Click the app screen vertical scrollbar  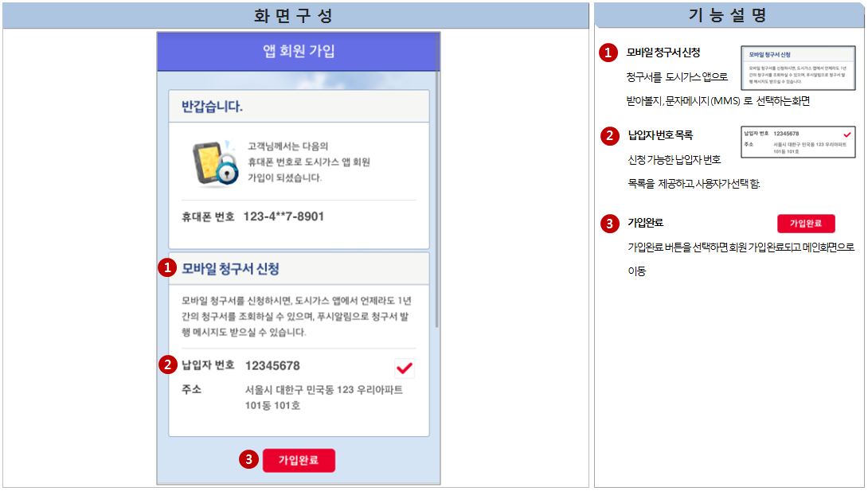point(436,199)
